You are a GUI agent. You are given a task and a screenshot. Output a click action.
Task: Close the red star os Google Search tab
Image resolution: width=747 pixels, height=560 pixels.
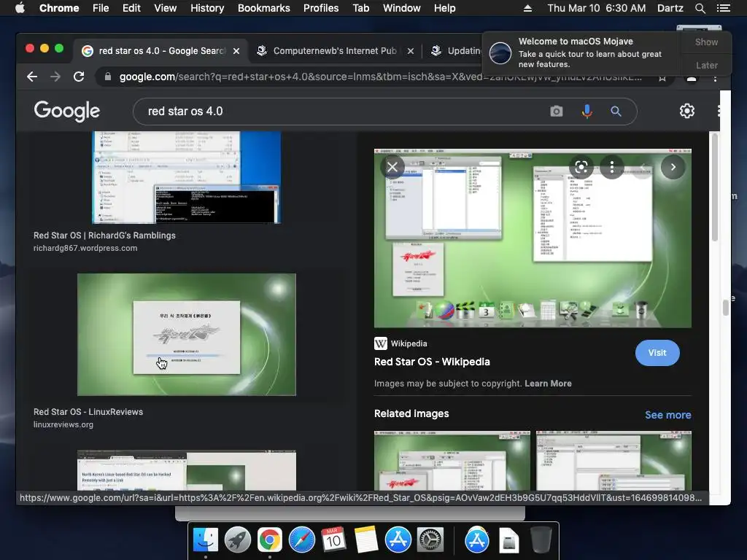[236, 51]
